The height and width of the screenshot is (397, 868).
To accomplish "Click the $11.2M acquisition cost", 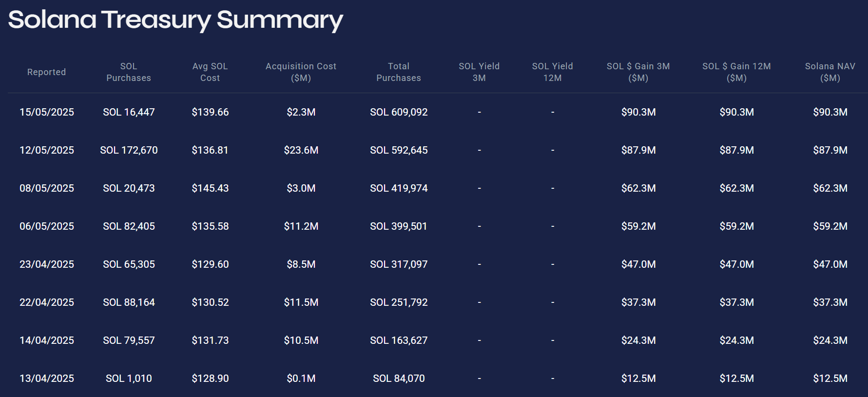I will point(301,226).
